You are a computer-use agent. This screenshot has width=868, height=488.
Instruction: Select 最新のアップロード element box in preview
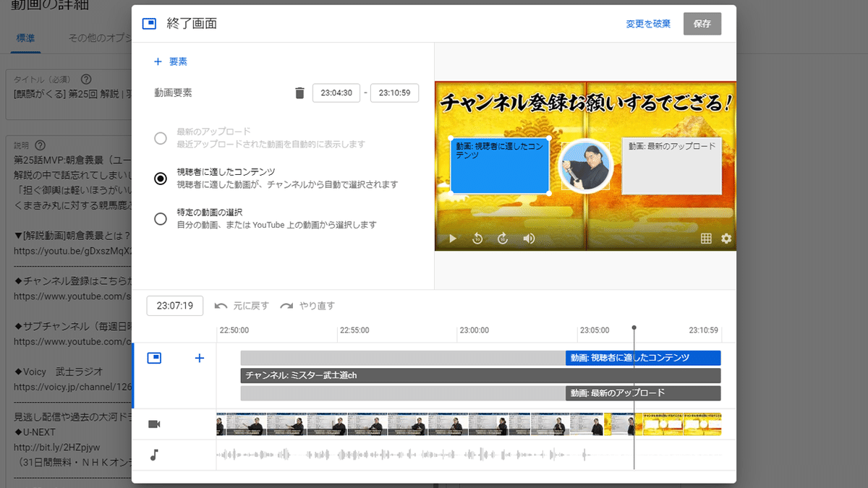672,166
